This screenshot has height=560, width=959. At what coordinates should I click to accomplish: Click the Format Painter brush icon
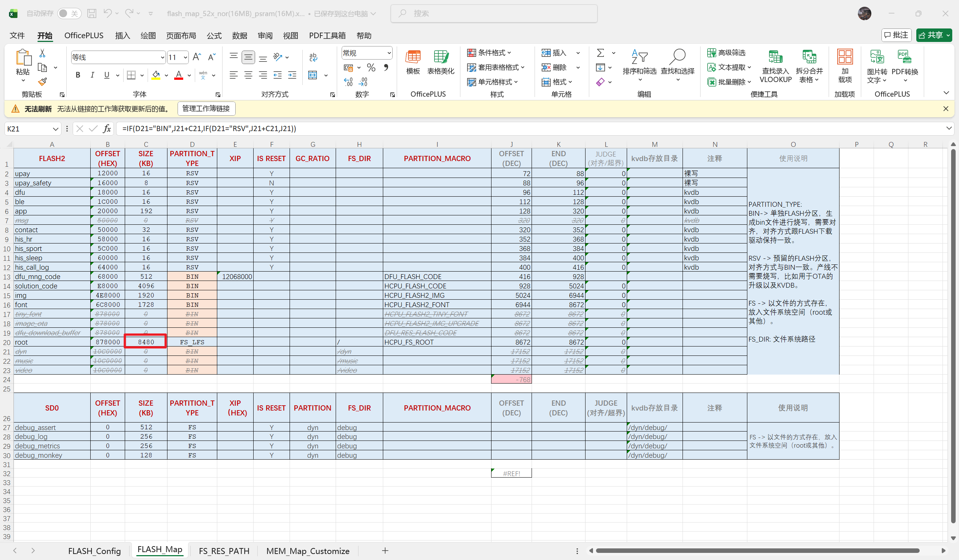click(42, 82)
